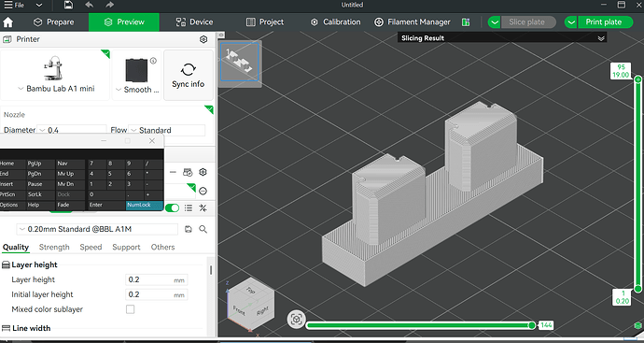Open the nozzle Diameter 0.4 dropdown
This screenshot has height=343, width=644.
(72, 130)
